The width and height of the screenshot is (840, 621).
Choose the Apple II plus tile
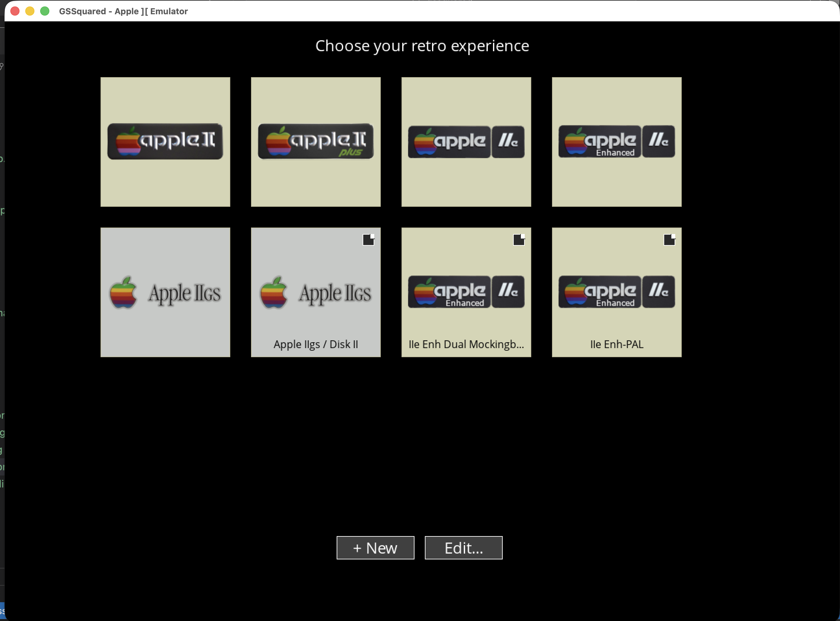tap(316, 142)
